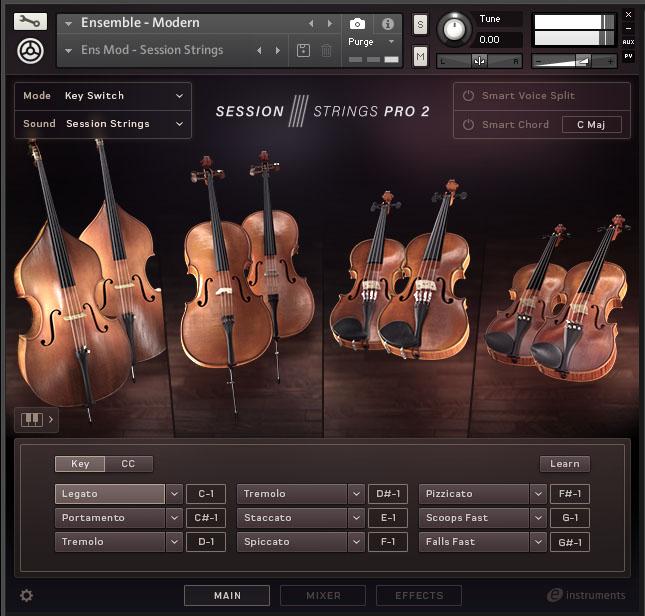Open the Purge dropdown menu
This screenshot has width=645, height=616.
click(371, 42)
